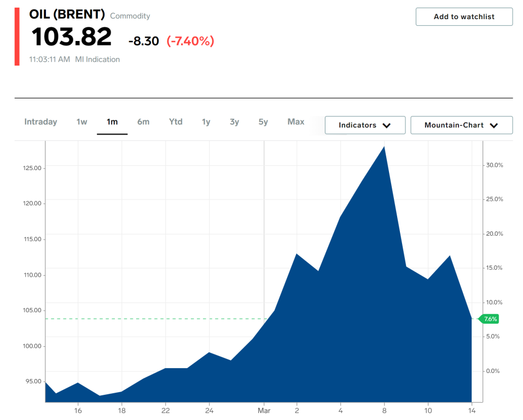The image size is (523, 420).
Task: Click the 22 date axis label
Action: click(165, 411)
